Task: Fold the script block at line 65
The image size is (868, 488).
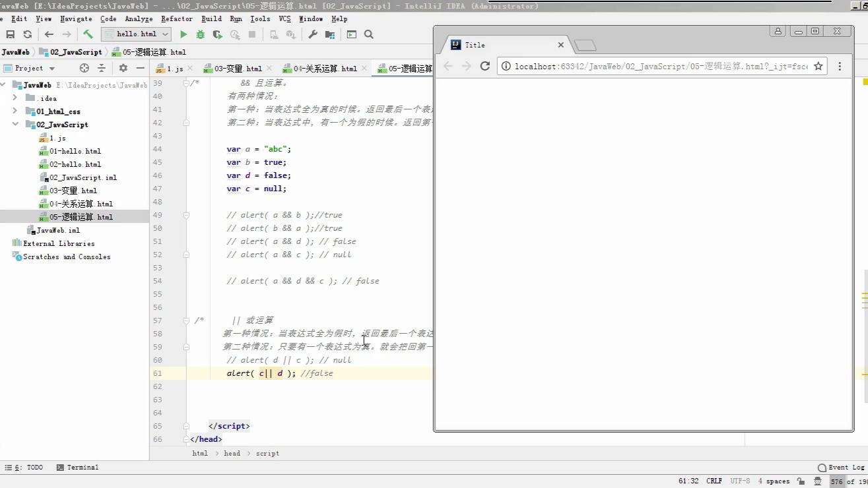Action: (187, 426)
